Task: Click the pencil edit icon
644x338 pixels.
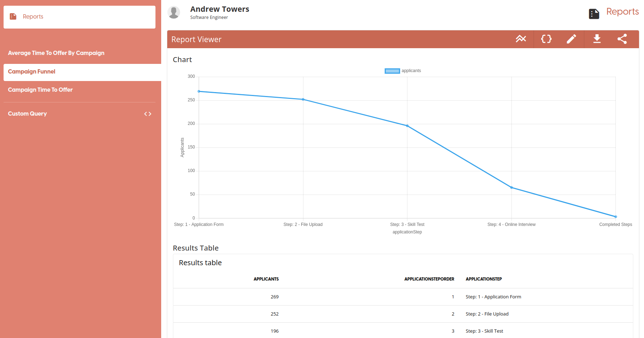Action: 571,39
